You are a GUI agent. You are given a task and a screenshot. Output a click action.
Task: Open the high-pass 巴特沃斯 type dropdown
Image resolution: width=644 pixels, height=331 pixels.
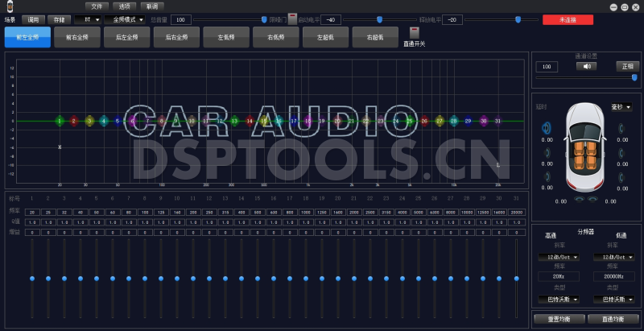click(x=559, y=300)
